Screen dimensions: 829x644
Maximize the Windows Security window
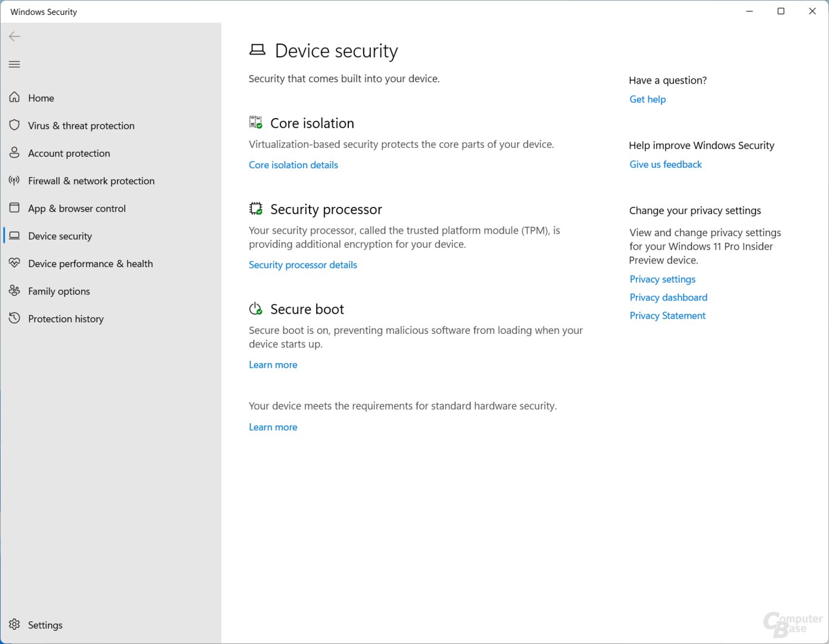(781, 11)
